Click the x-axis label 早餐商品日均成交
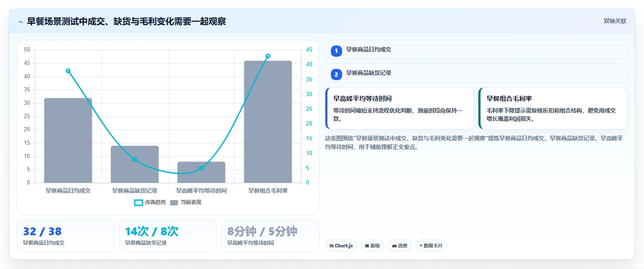 coord(68,191)
